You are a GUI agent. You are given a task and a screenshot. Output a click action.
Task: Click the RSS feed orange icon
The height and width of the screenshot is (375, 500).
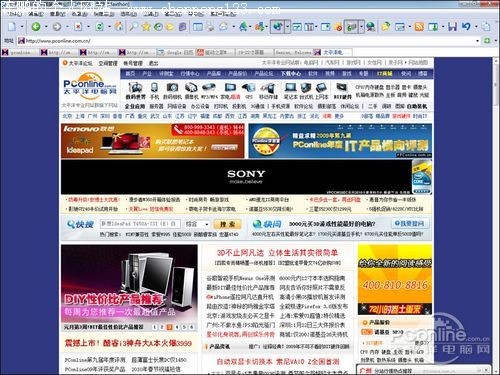(x=419, y=26)
